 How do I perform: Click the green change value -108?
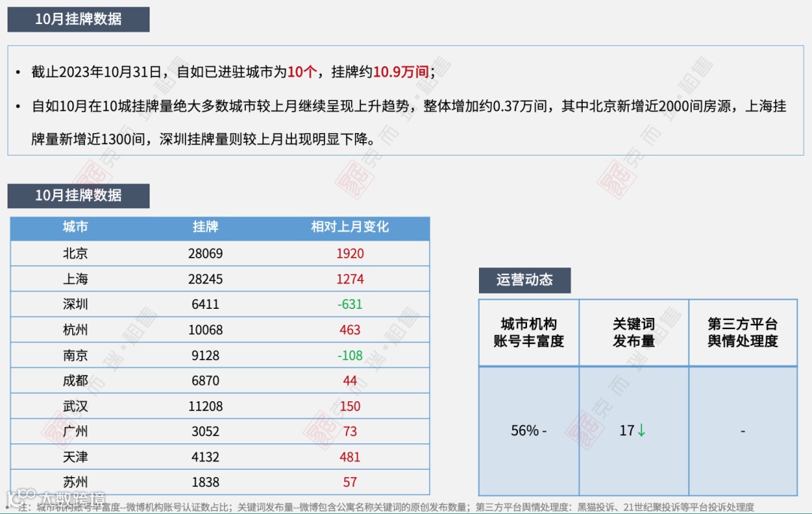coord(350,355)
